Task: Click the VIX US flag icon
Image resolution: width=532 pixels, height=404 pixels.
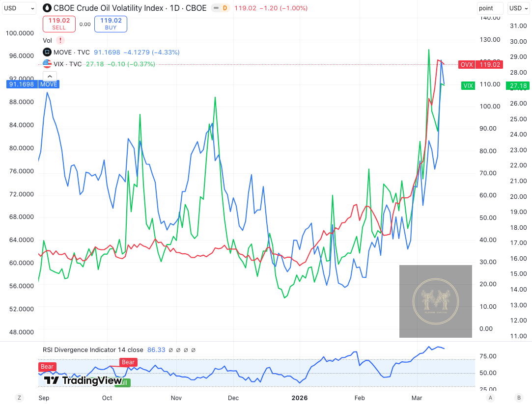Action: pyautogui.click(x=47, y=64)
